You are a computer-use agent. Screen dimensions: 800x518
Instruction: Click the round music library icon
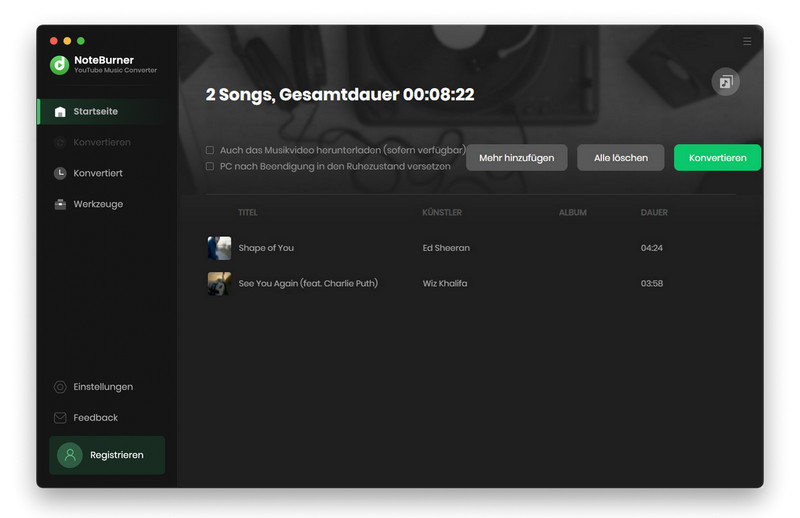click(726, 82)
